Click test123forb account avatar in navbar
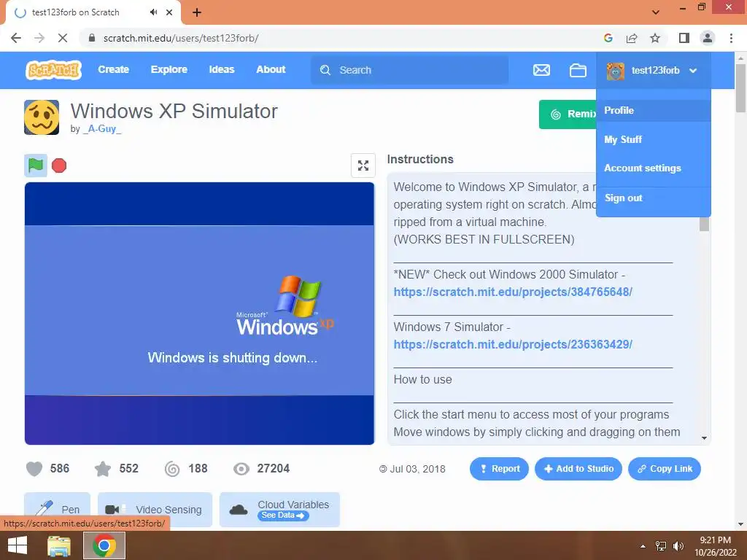 click(616, 71)
